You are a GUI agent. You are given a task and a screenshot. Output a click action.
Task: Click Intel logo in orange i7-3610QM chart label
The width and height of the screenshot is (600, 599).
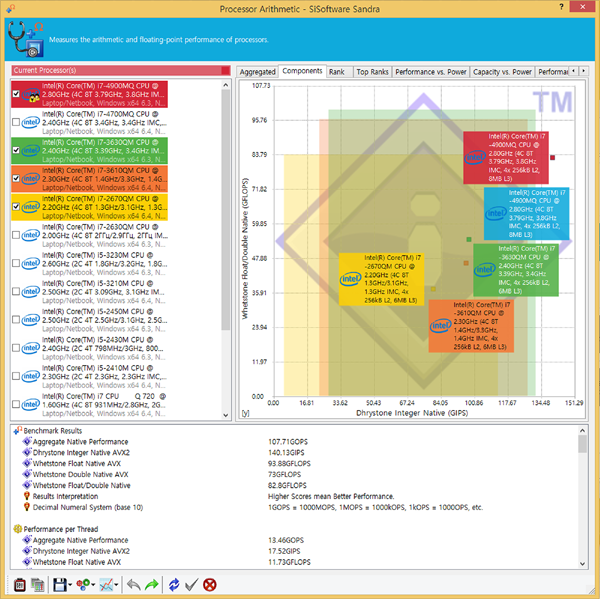[440, 326]
